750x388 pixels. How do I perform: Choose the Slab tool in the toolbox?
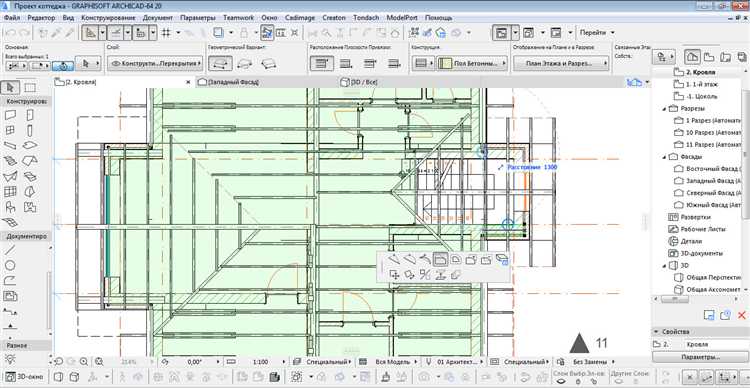click(30, 145)
